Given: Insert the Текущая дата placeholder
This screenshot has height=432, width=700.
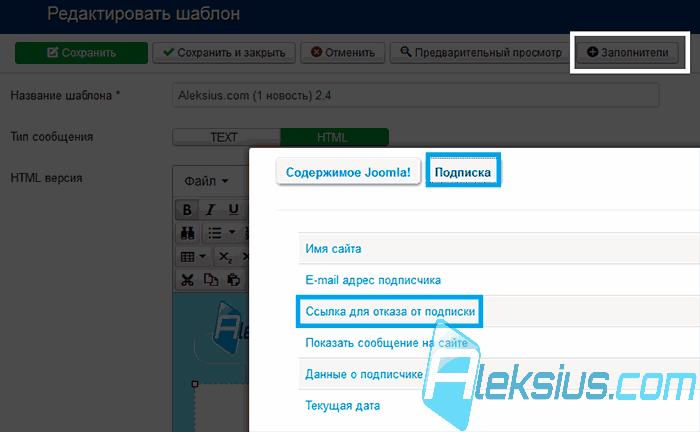Looking at the screenshot, I should pyautogui.click(x=343, y=406).
